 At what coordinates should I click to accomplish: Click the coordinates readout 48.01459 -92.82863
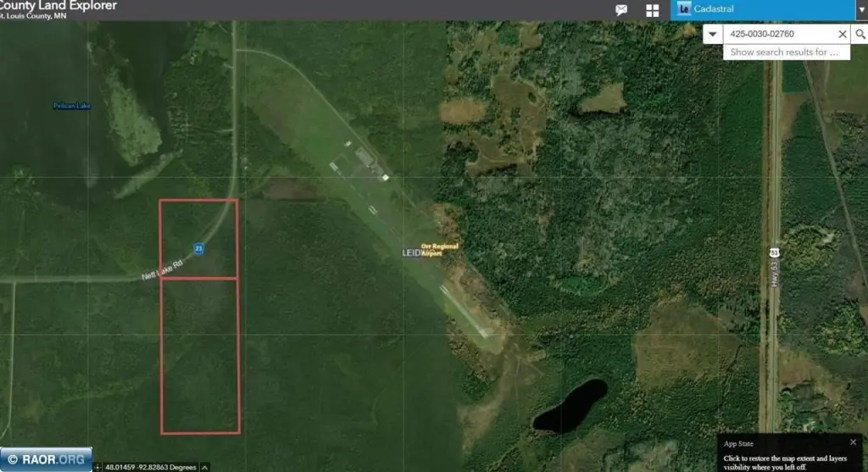pos(151,468)
